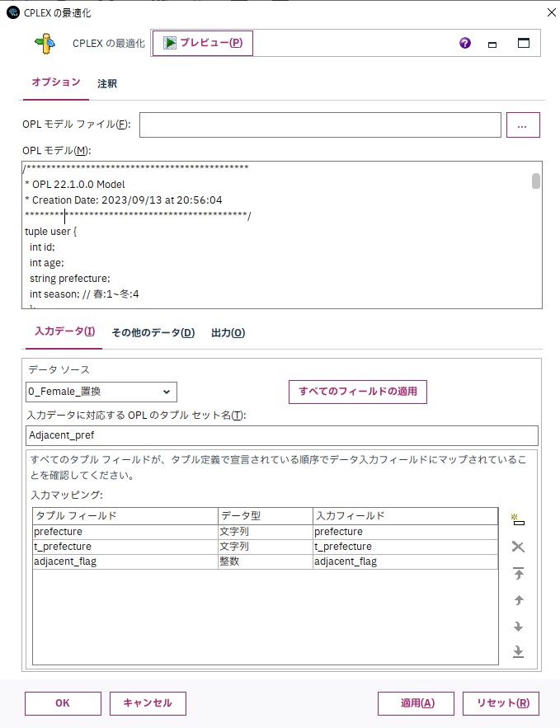Click the 'int age;' code line
This screenshot has height=728, width=560.
[46, 263]
